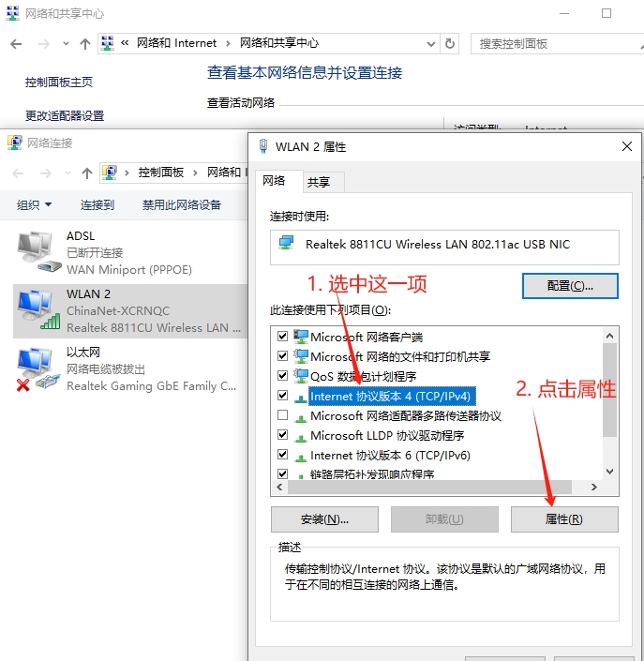Select the WLAN 2 adapter icon

[38, 309]
